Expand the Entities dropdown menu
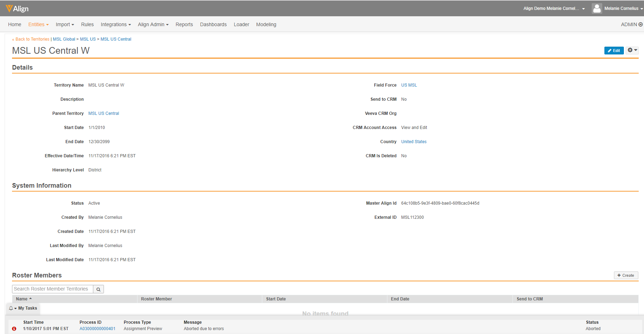The image size is (644, 334). (x=38, y=24)
